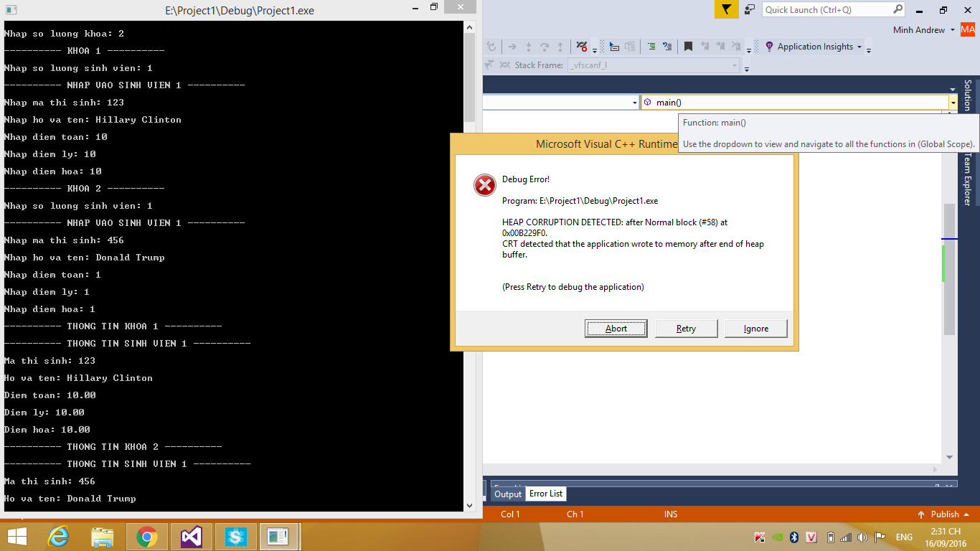Click Retry to debug the application
Screen dimensions: 980x551
[x=686, y=329]
